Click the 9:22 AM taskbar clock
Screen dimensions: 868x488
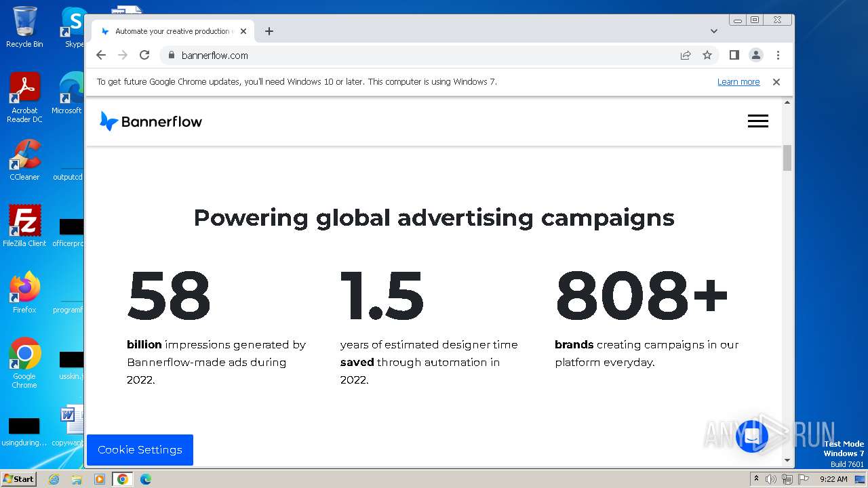point(833,479)
